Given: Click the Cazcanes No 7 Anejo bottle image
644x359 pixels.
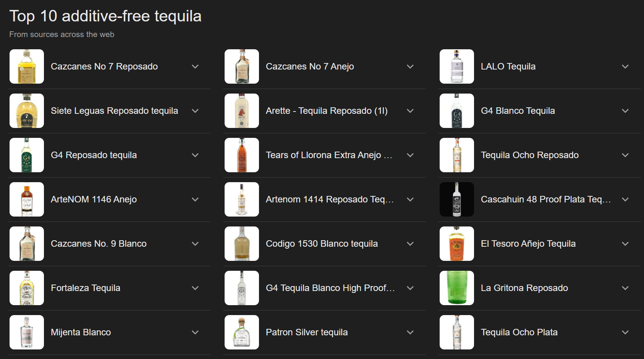Looking at the screenshot, I should coord(241,66).
